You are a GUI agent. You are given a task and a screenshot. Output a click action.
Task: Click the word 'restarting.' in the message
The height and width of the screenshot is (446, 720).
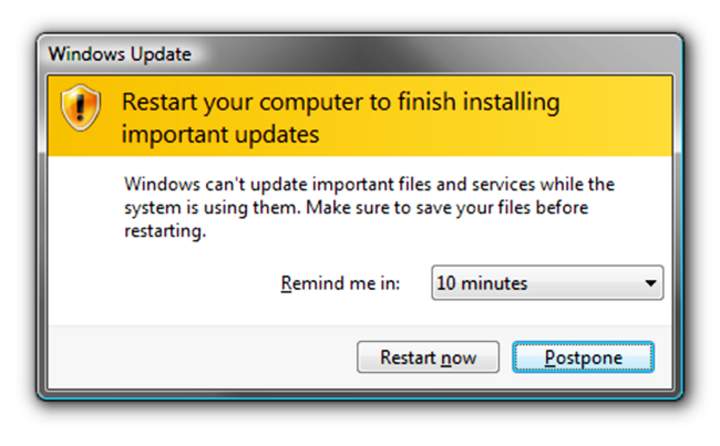[164, 231]
